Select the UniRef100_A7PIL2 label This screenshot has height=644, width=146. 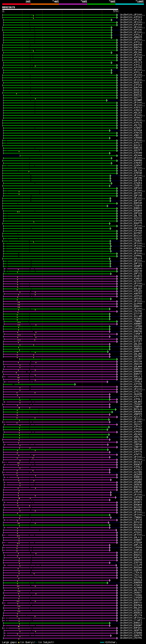click(131, 65)
